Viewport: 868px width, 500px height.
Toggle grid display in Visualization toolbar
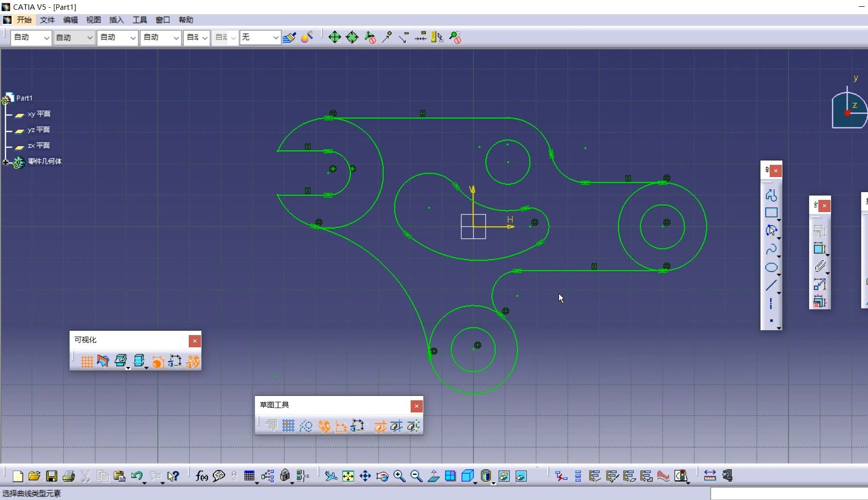coord(87,361)
